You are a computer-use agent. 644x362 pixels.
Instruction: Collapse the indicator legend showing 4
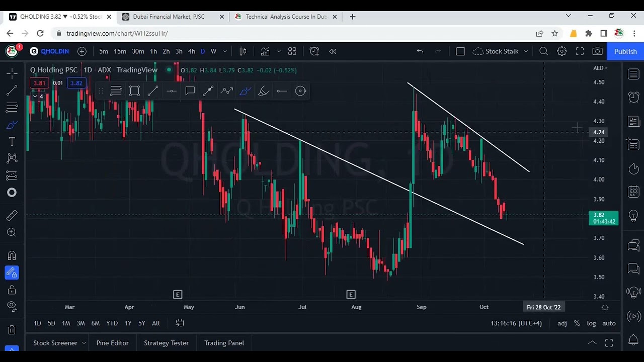click(x=38, y=96)
